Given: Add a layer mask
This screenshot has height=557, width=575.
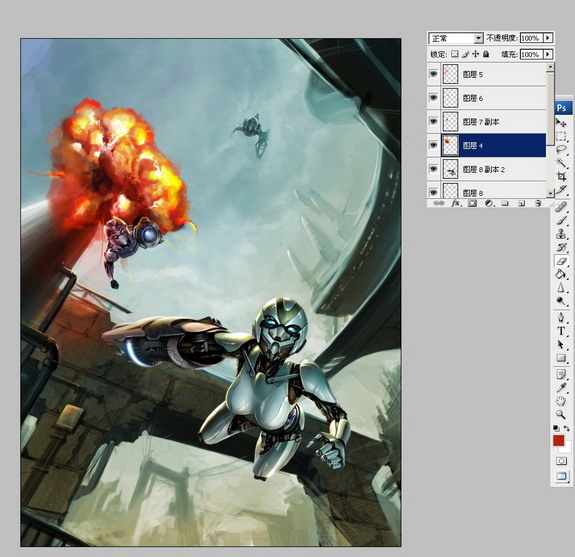Looking at the screenshot, I should [x=472, y=203].
